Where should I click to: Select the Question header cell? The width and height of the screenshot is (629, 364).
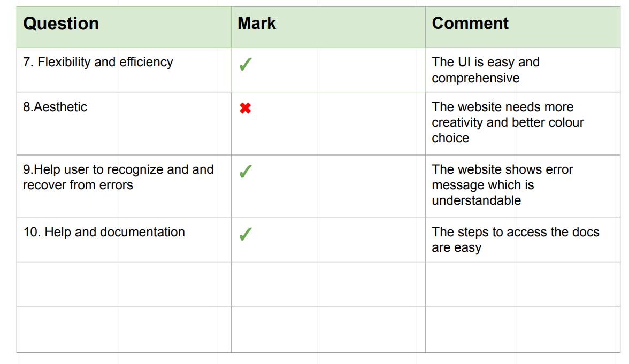(x=124, y=27)
